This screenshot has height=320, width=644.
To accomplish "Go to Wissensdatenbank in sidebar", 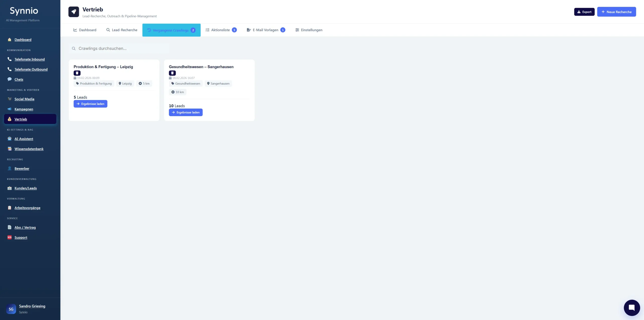I will 29,149.
